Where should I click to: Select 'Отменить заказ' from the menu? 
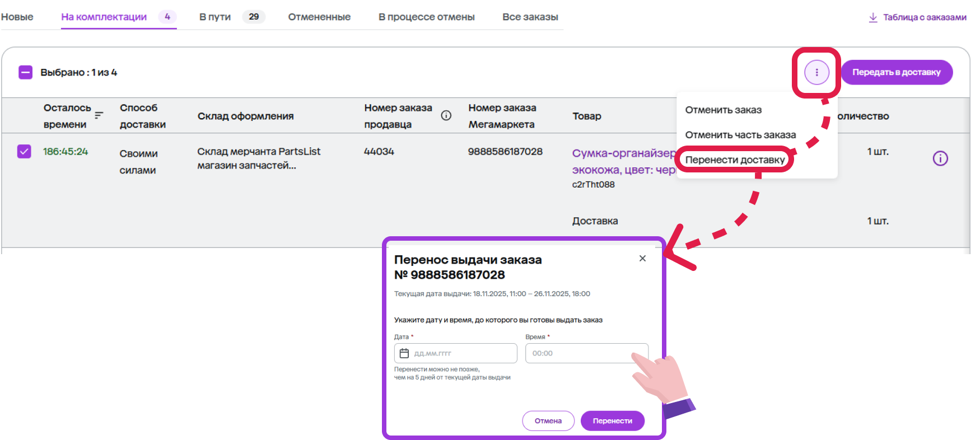click(x=723, y=110)
